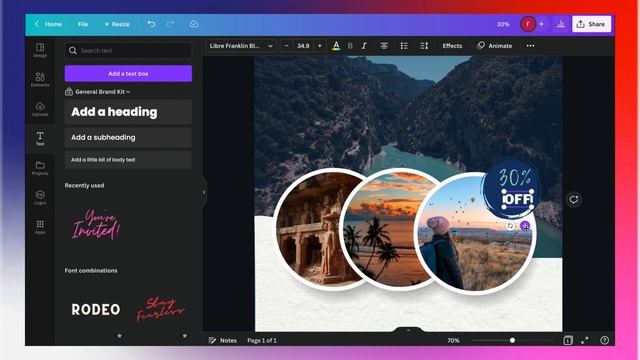
Task: Toggle bold formatting
Action: coord(350,46)
